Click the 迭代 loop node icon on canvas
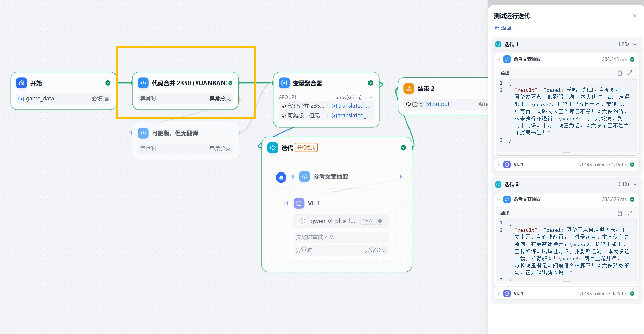Viewport: 644px width, 334px height. (272, 147)
